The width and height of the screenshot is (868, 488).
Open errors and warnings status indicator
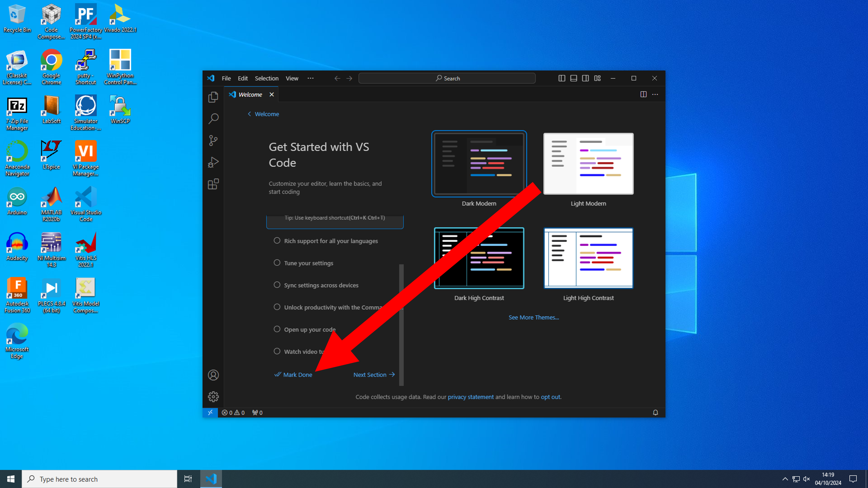pyautogui.click(x=233, y=412)
